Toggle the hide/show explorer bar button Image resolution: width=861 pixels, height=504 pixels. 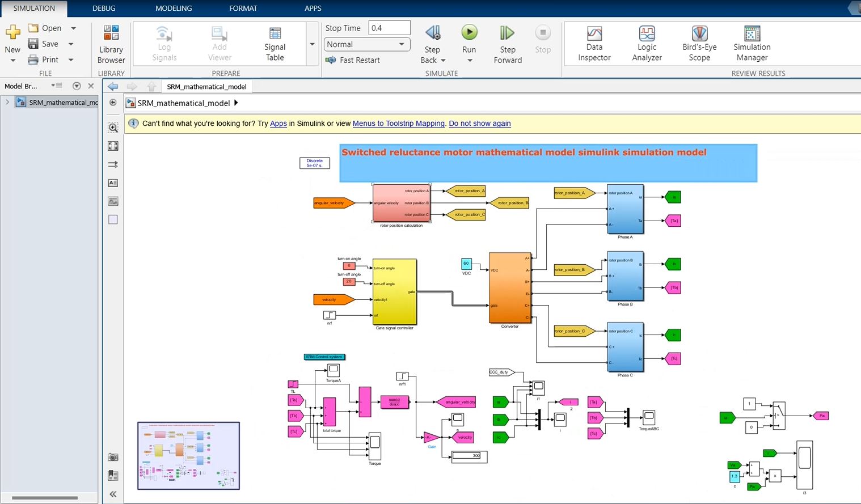(x=113, y=103)
